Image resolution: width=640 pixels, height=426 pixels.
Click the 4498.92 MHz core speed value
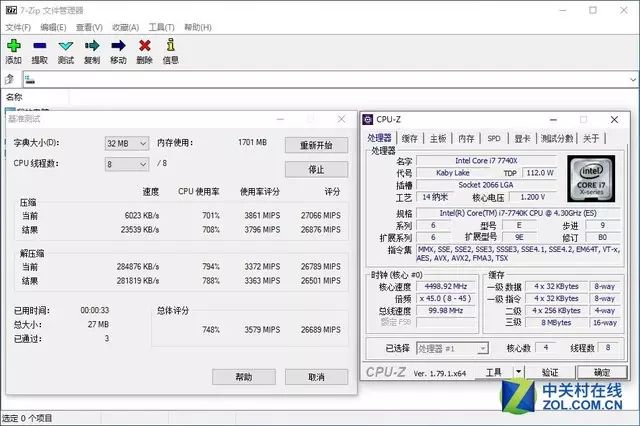click(446, 286)
